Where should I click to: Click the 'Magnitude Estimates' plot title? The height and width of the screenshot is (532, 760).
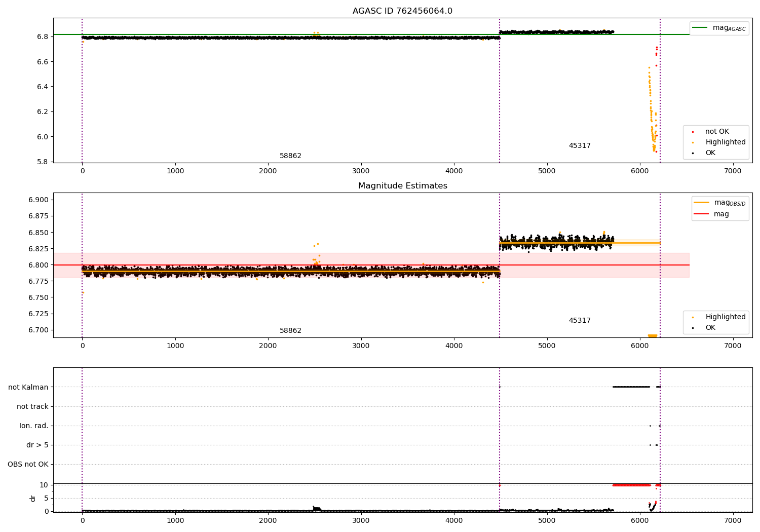click(x=402, y=186)
